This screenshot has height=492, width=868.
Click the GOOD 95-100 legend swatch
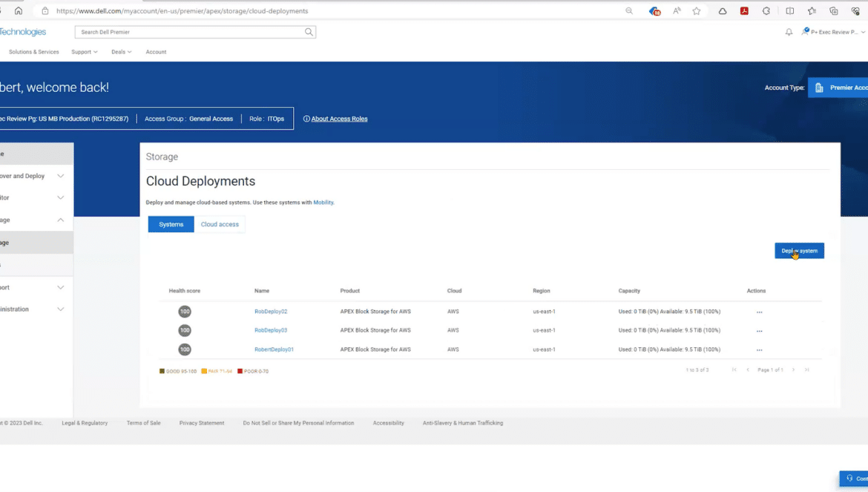[x=162, y=371]
